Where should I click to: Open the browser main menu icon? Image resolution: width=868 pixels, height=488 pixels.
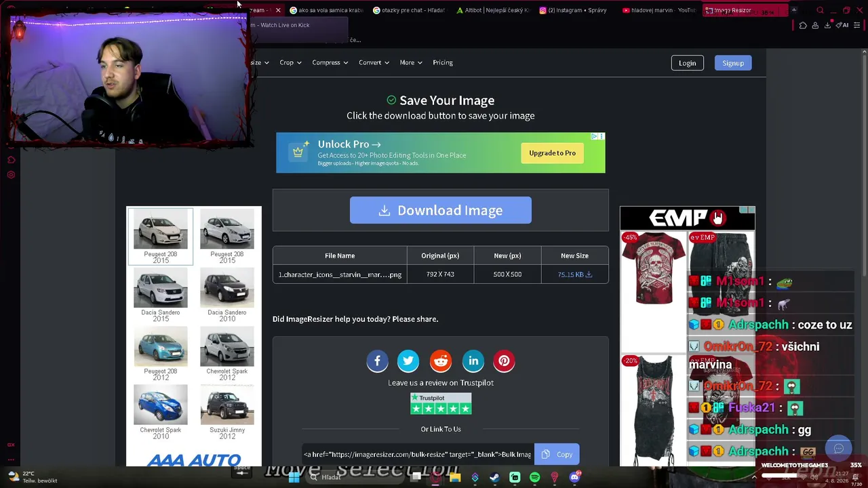coord(857,25)
